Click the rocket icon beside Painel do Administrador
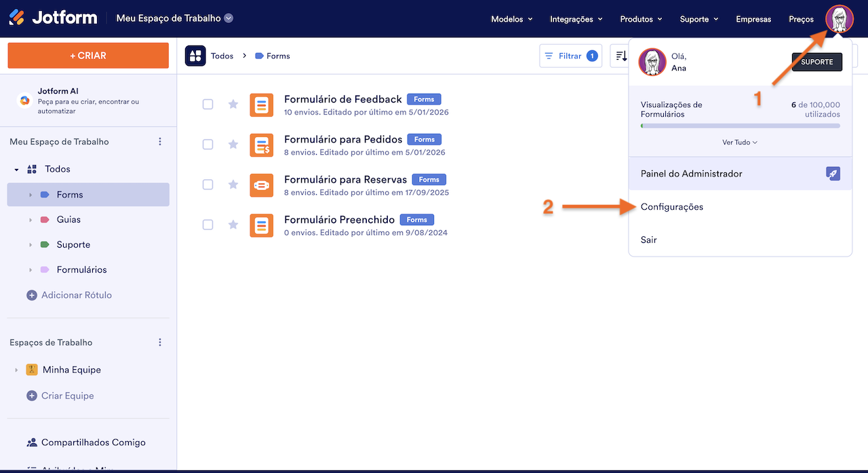868x473 pixels. [x=833, y=174]
